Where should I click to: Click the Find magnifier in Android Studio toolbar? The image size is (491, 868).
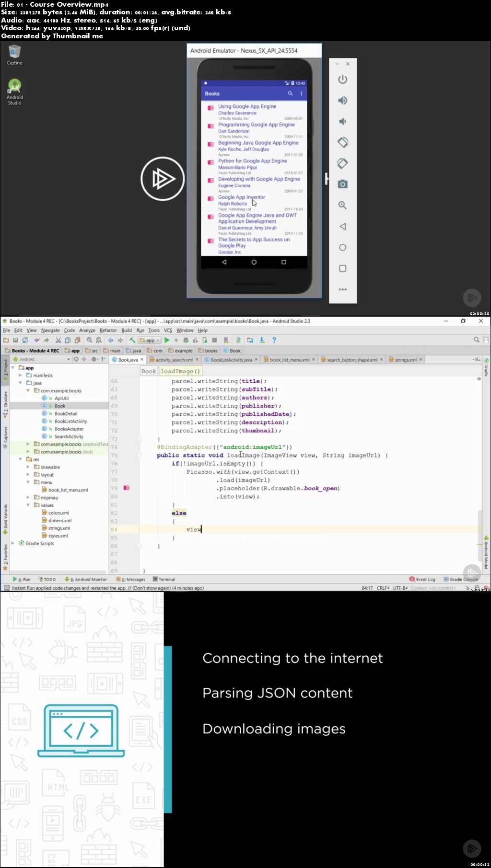tap(89, 340)
